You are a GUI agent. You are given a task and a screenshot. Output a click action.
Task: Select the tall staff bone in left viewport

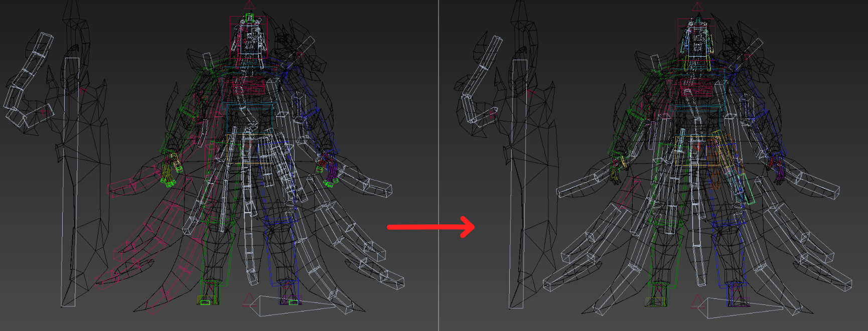coord(70,181)
